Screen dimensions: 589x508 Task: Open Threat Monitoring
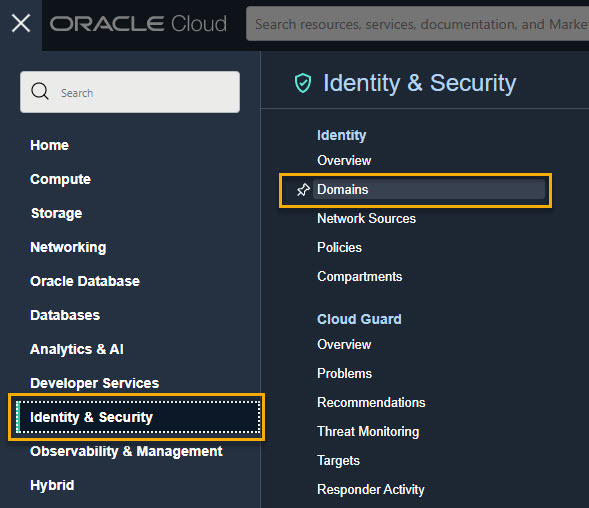[x=368, y=432]
